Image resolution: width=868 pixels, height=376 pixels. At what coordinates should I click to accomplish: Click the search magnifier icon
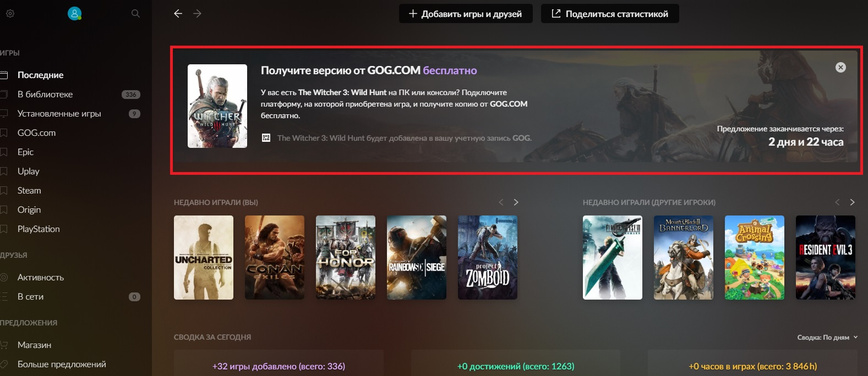pyautogui.click(x=135, y=13)
